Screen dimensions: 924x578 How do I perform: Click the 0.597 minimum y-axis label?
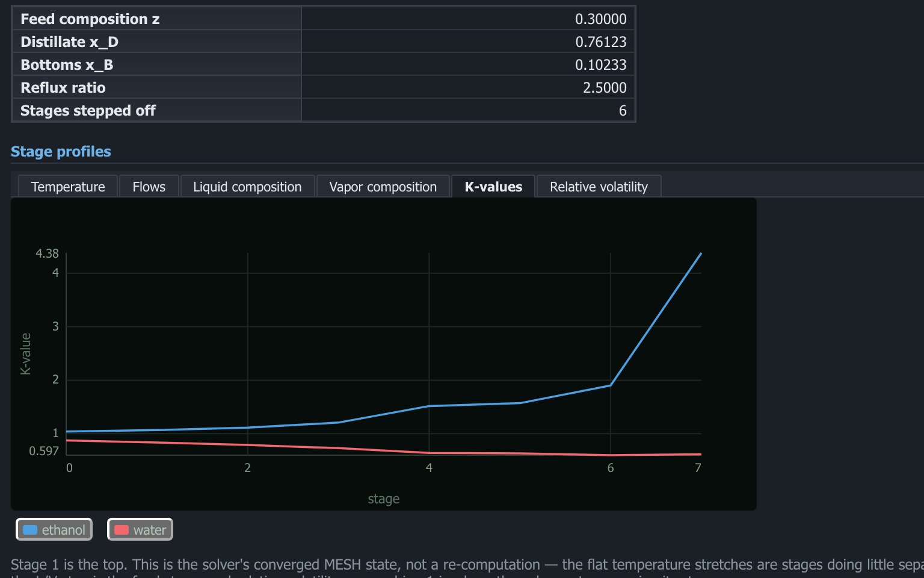44,451
